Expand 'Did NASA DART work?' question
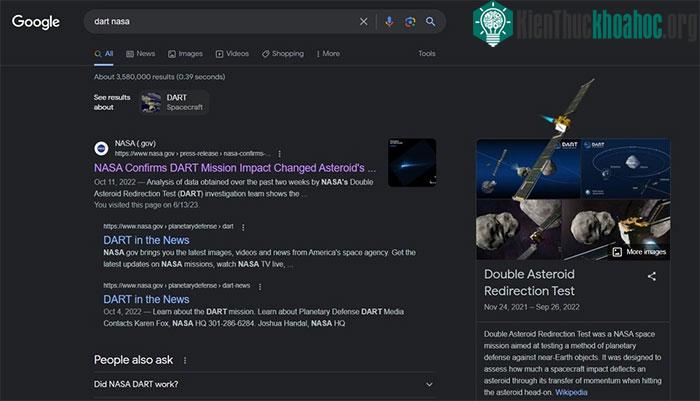The image size is (700, 401). pos(264,384)
